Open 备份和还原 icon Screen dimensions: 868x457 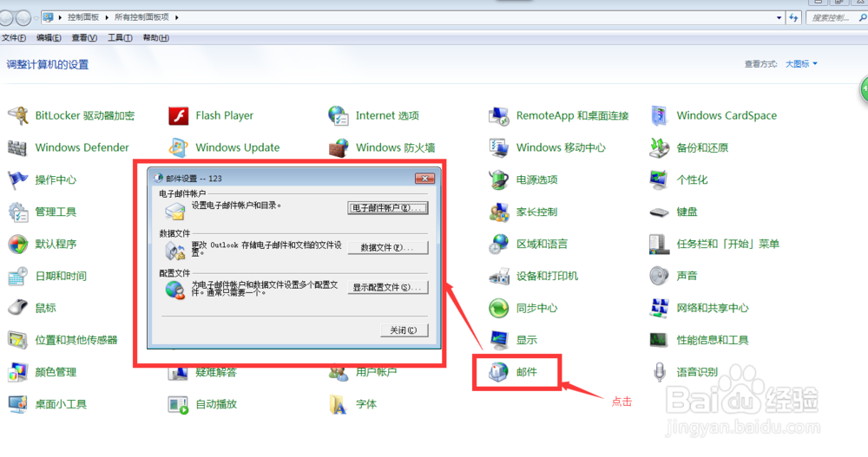(x=659, y=147)
